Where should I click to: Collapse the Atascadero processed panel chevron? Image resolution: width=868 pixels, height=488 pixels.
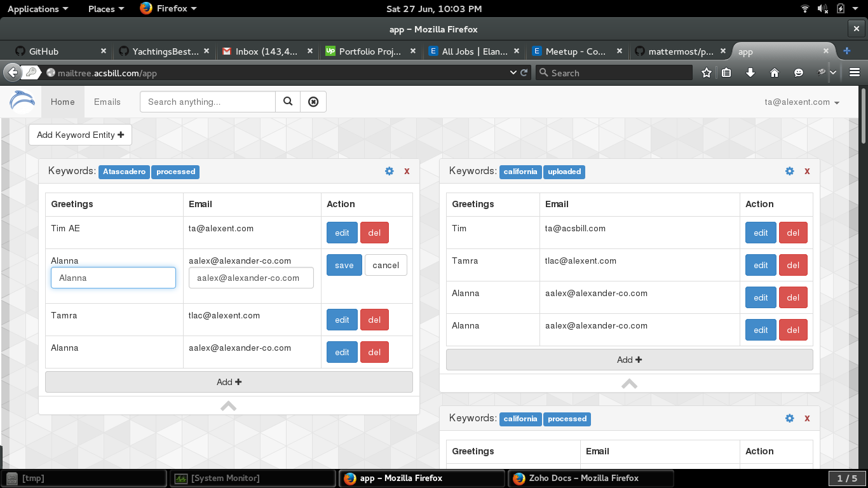pyautogui.click(x=228, y=406)
